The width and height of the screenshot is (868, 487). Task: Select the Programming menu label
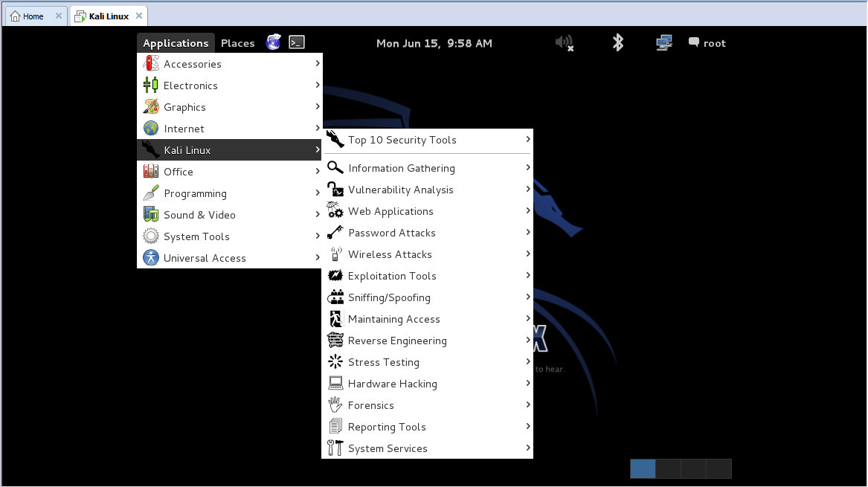click(196, 193)
